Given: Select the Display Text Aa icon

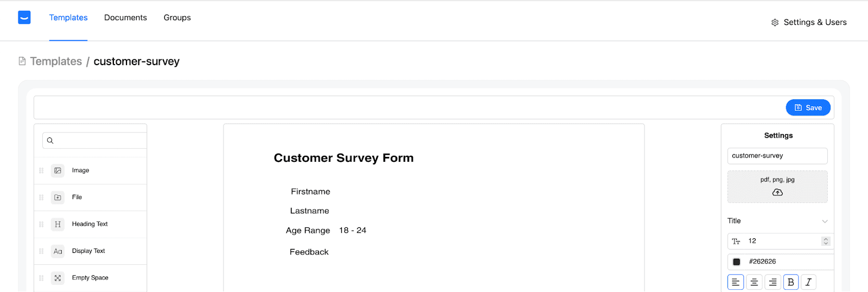Looking at the screenshot, I should pos(58,251).
